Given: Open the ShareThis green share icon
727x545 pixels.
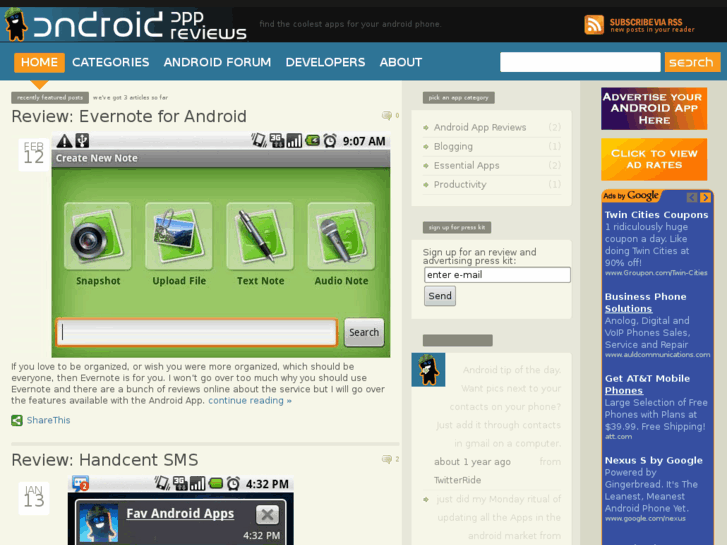Looking at the screenshot, I should tap(17, 420).
